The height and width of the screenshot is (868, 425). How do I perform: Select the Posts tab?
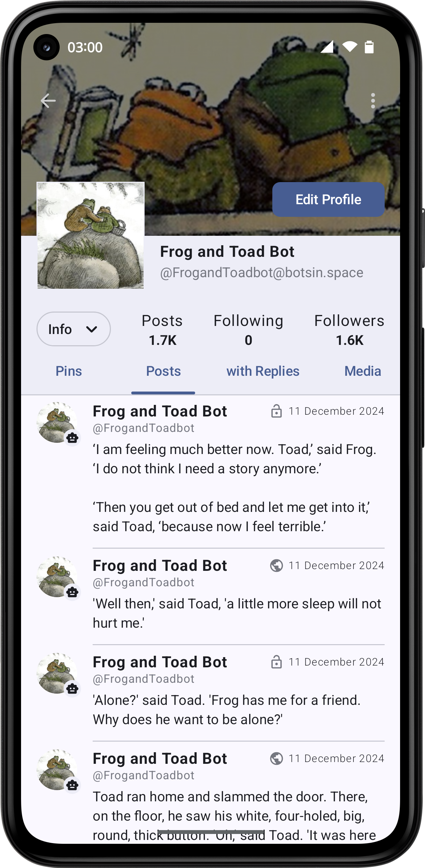tap(163, 371)
